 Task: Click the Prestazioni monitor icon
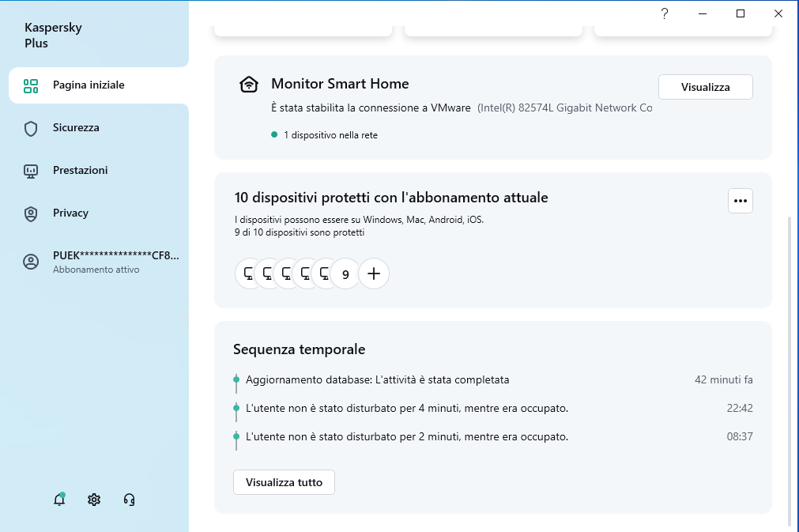[x=31, y=172]
